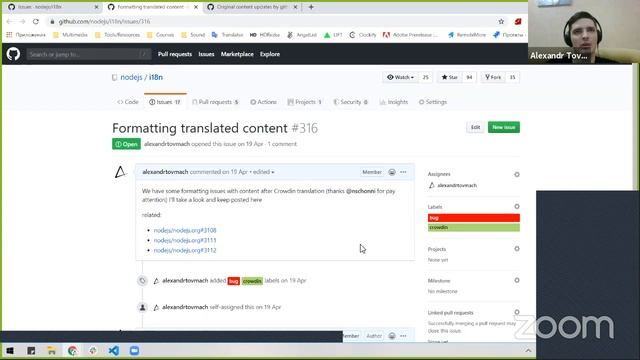The height and width of the screenshot is (360, 640).
Task: Open Linked pull requests settings gear
Action: [x=517, y=312]
